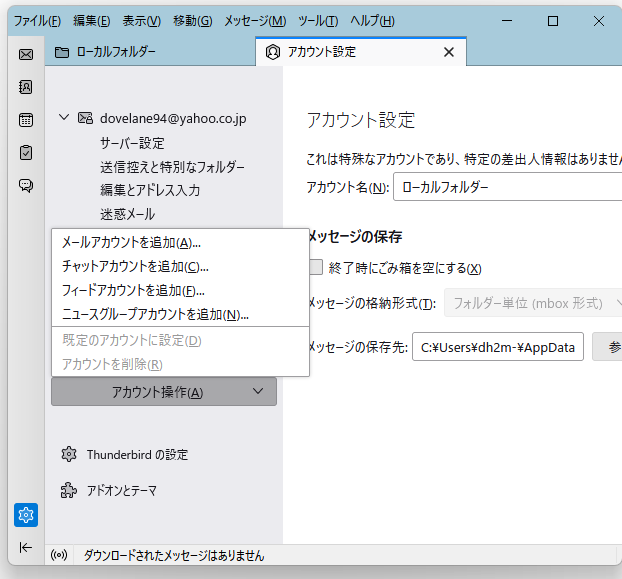The height and width of the screenshot is (579, 622).
Task: Open the ツール menu
Action: pyautogui.click(x=318, y=21)
